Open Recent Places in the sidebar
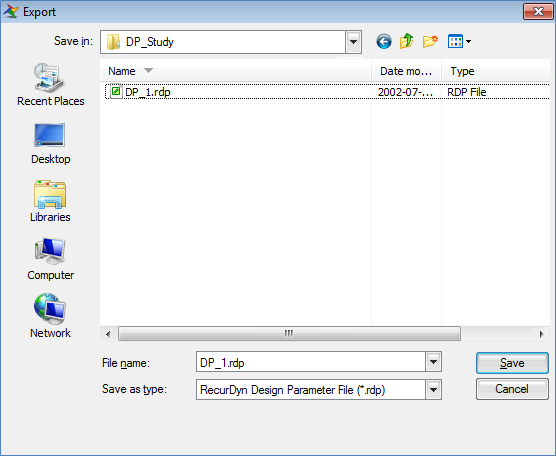The image size is (556, 456). 50,85
